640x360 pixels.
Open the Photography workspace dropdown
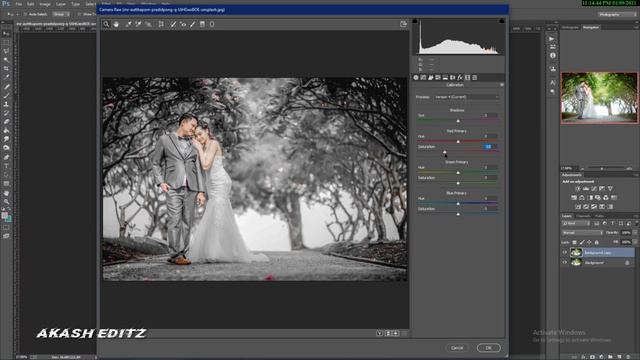[617, 14]
